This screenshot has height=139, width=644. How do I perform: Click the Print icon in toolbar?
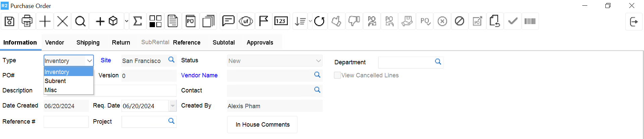27,21
